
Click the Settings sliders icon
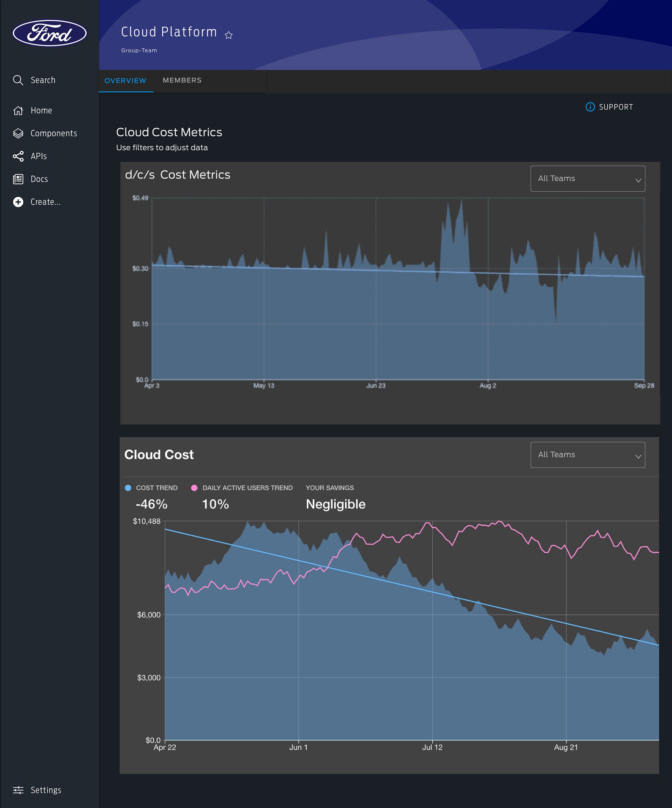coord(18,790)
